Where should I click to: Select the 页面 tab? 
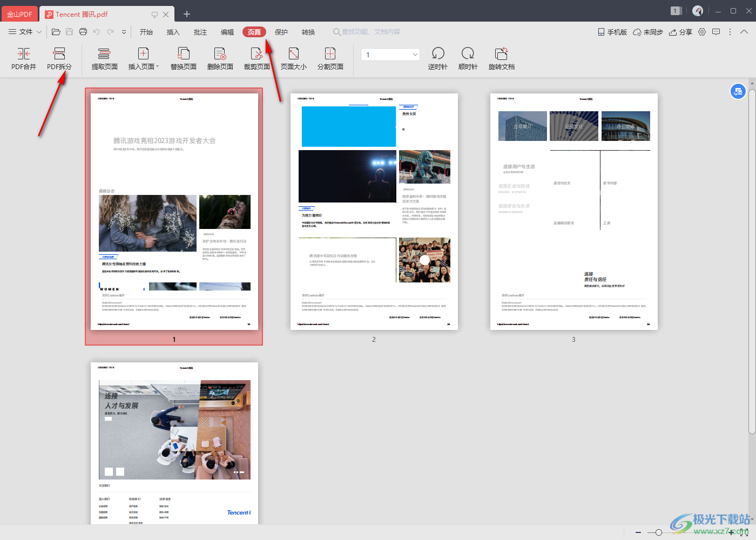pos(254,32)
